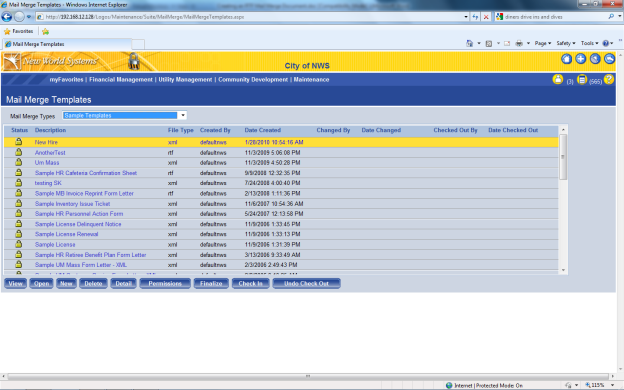Click the lock icon next to (3)
The image size is (624, 390).
pos(558,79)
